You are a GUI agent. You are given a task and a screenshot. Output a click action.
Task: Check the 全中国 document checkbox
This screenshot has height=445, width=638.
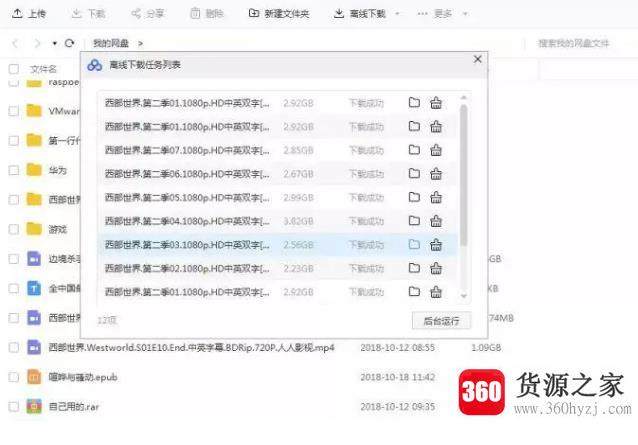click(x=14, y=288)
